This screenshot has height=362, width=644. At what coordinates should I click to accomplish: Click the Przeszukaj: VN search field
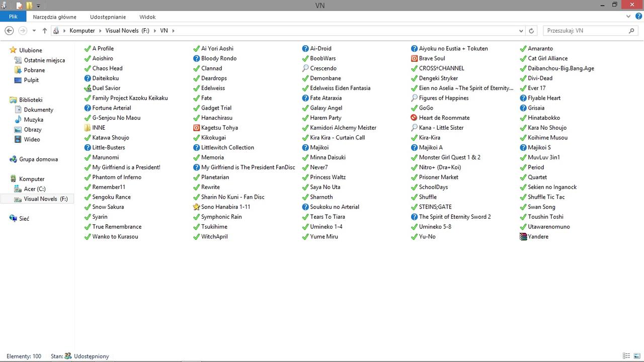point(586,31)
